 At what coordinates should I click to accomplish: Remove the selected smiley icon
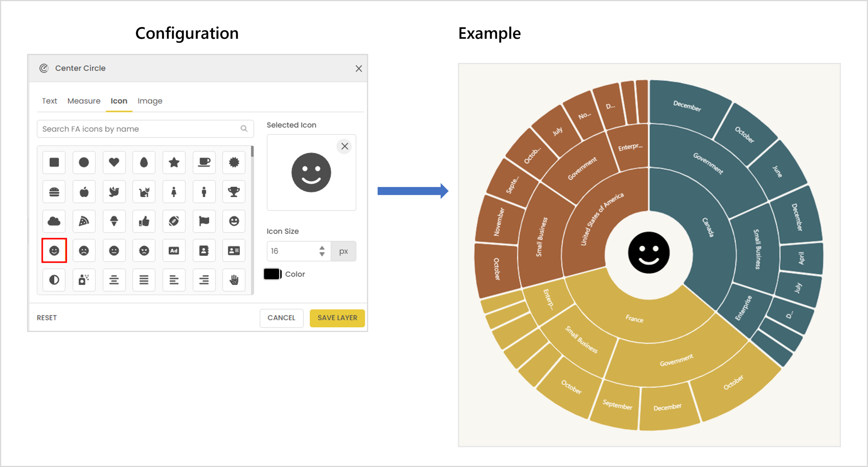pyautogui.click(x=344, y=146)
